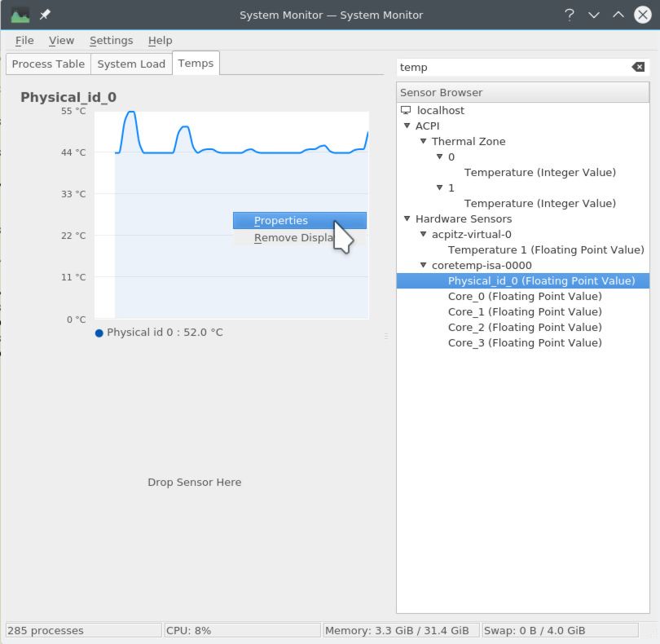
Task: Open the Help menu
Action: [x=160, y=41]
